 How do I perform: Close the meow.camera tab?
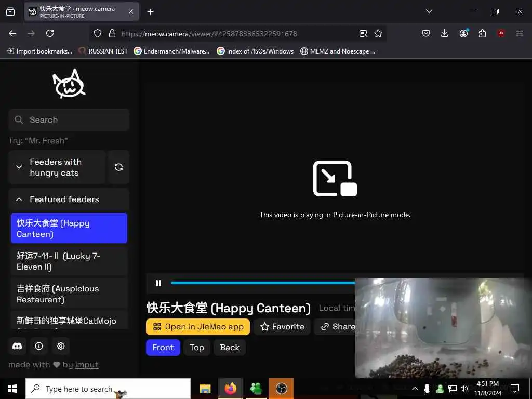131,11
